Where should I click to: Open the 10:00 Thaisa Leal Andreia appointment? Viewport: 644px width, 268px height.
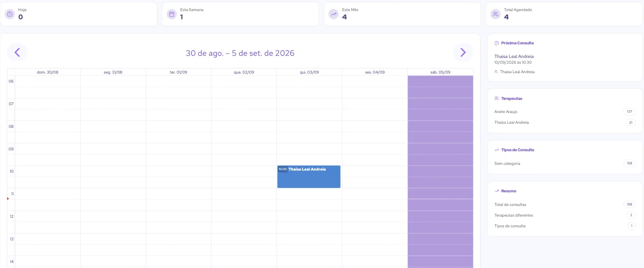click(x=309, y=177)
